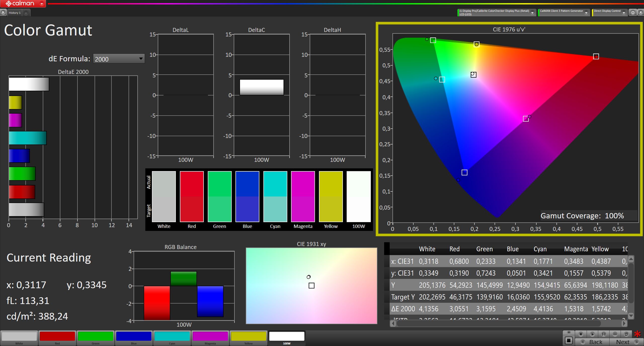Expand the i1 Display Pro meter dropdown

click(x=532, y=13)
